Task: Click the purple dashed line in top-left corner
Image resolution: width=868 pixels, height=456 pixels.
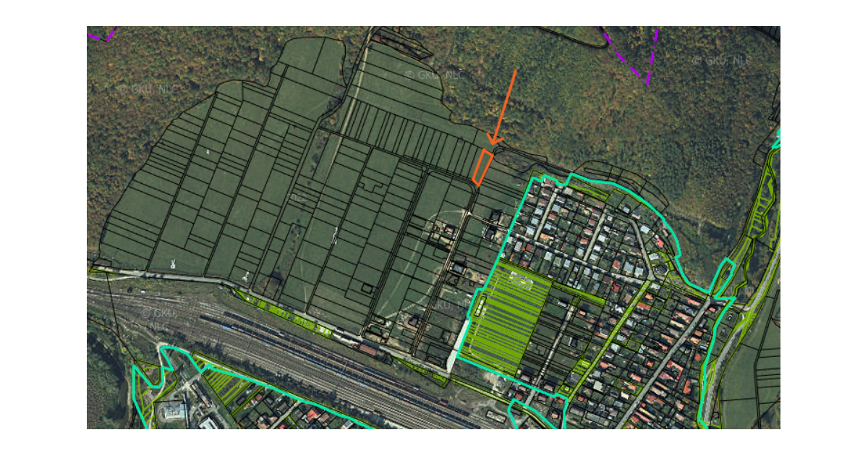Action: (x=102, y=35)
